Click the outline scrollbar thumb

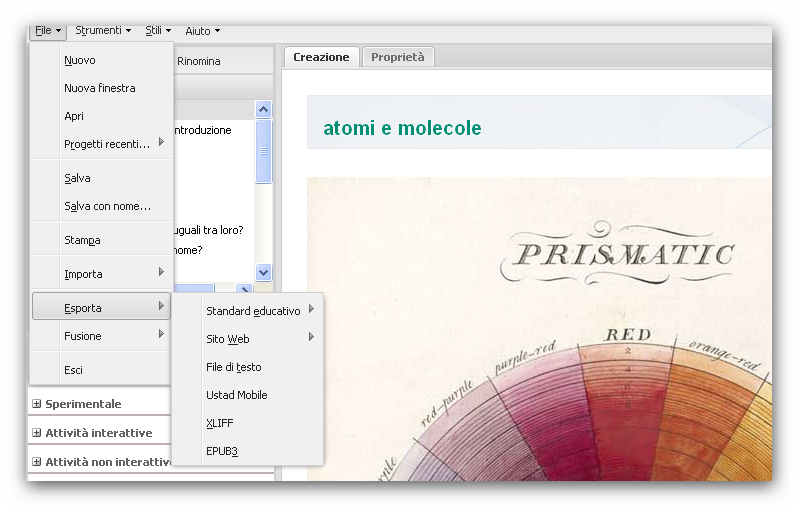263,151
